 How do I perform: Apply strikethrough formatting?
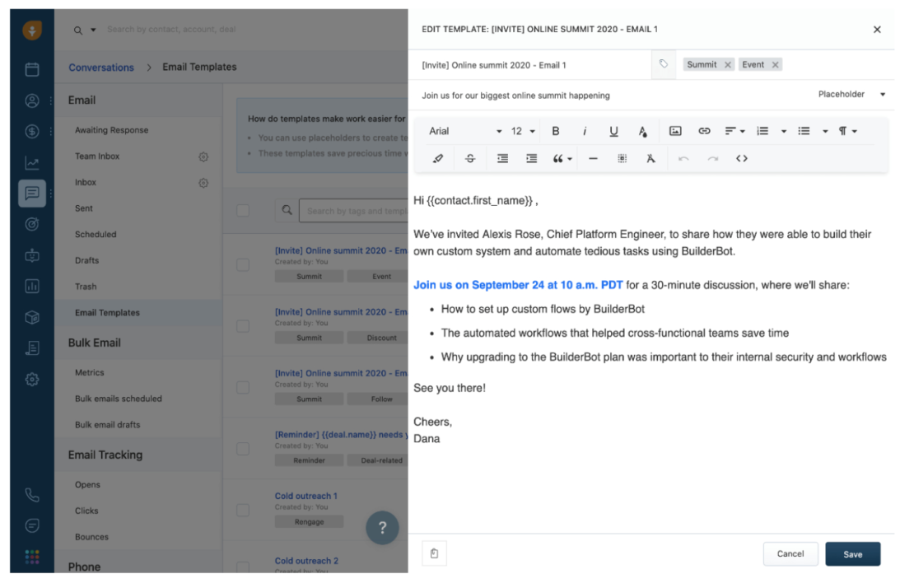(470, 158)
